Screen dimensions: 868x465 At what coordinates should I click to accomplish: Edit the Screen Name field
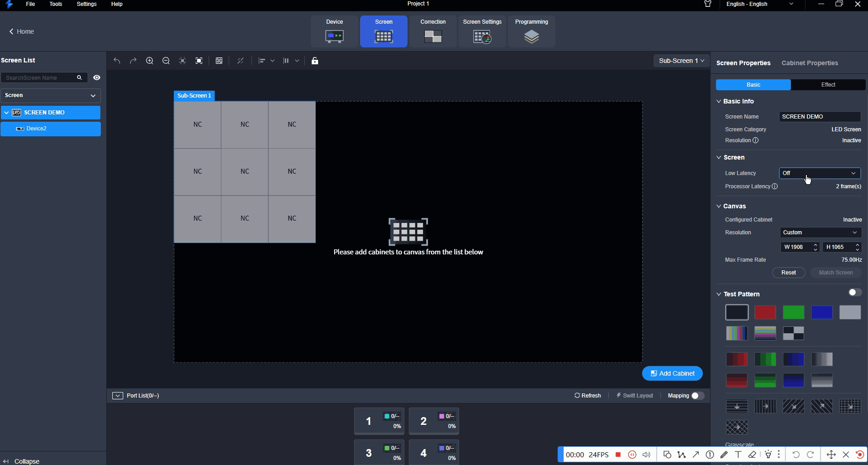(820, 117)
